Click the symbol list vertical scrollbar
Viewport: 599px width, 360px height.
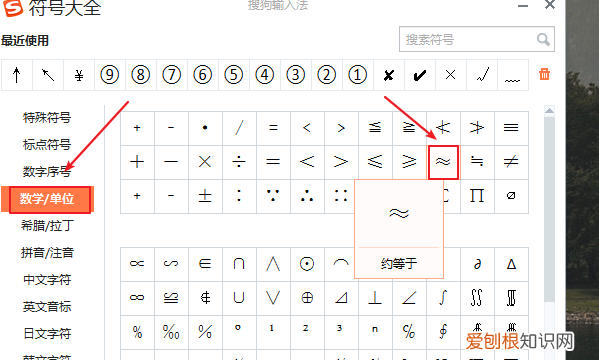(x=549, y=208)
